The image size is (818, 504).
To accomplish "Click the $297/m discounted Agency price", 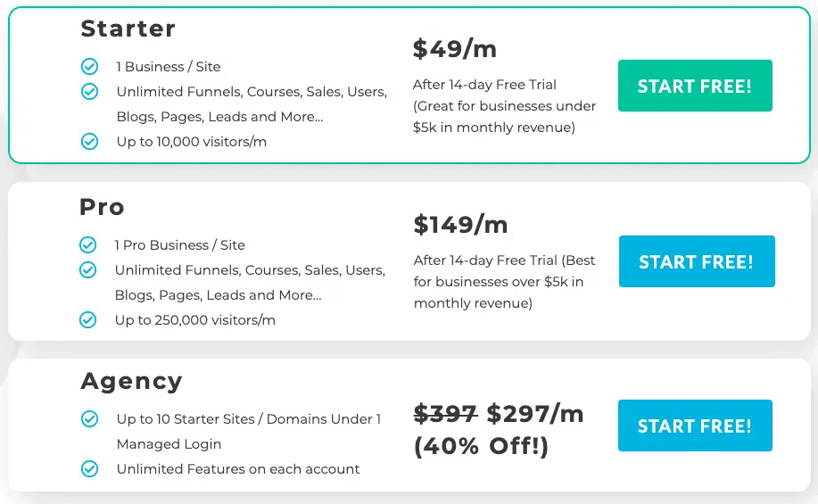I will pos(535,414).
